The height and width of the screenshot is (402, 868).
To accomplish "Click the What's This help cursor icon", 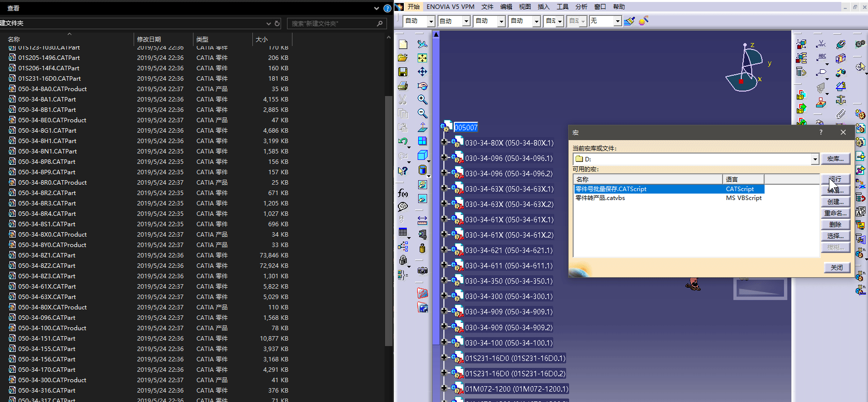I will click(403, 171).
